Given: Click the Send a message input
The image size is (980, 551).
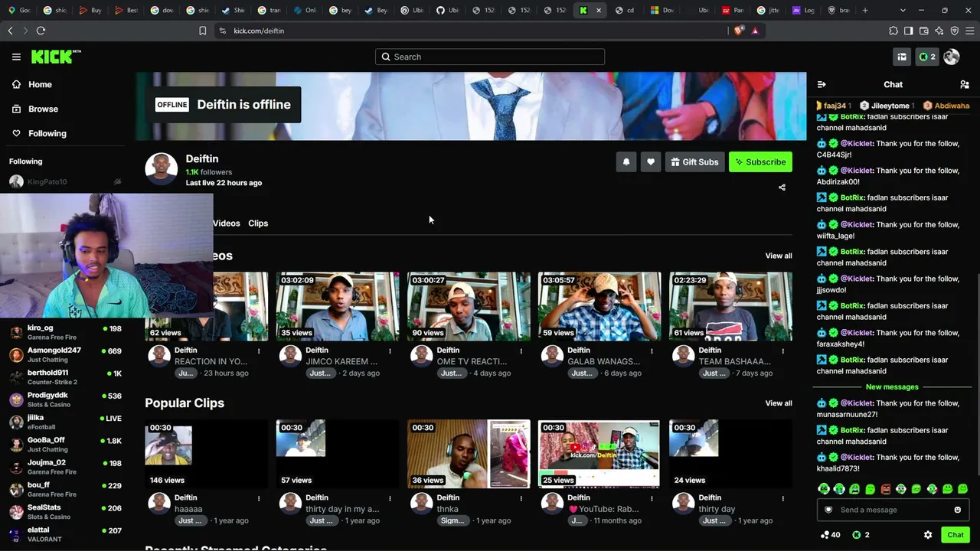Looking at the screenshot, I should pos(893,510).
